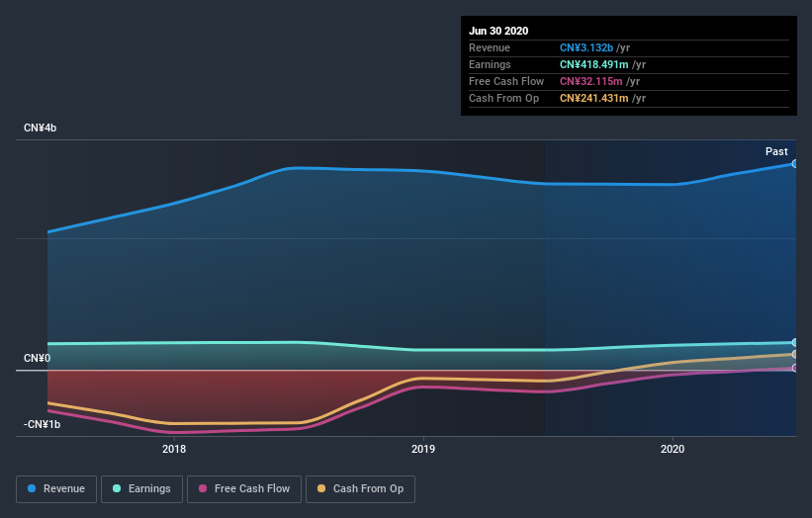
Task: Click the teal Earnings endpoint marker
Action: point(794,343)
